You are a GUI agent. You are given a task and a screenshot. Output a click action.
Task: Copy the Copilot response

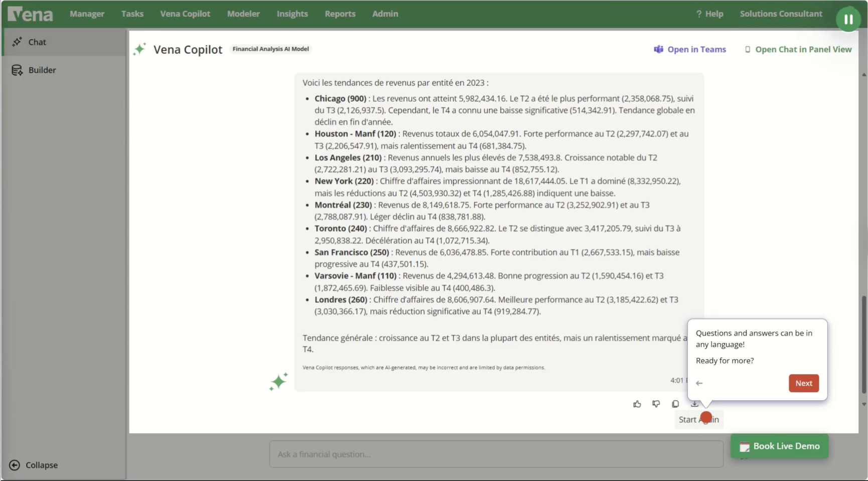point(675,404)
